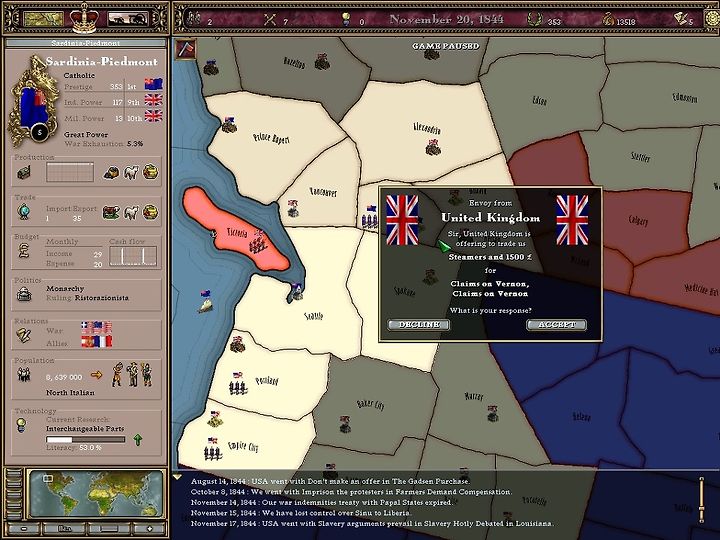Click the cattle goods icon in the Trade row
Image resolution: width=720 pixels, height=540 pixels.
pos(111,213)
